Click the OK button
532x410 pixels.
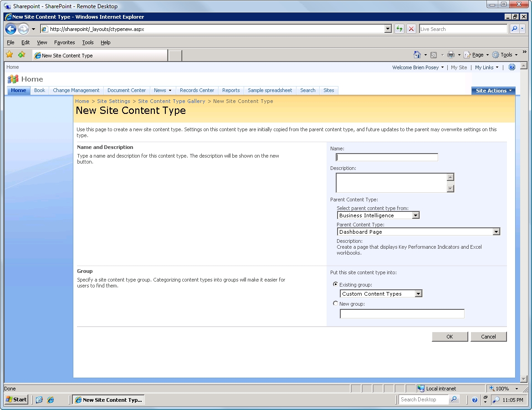[x=450, y=337]
